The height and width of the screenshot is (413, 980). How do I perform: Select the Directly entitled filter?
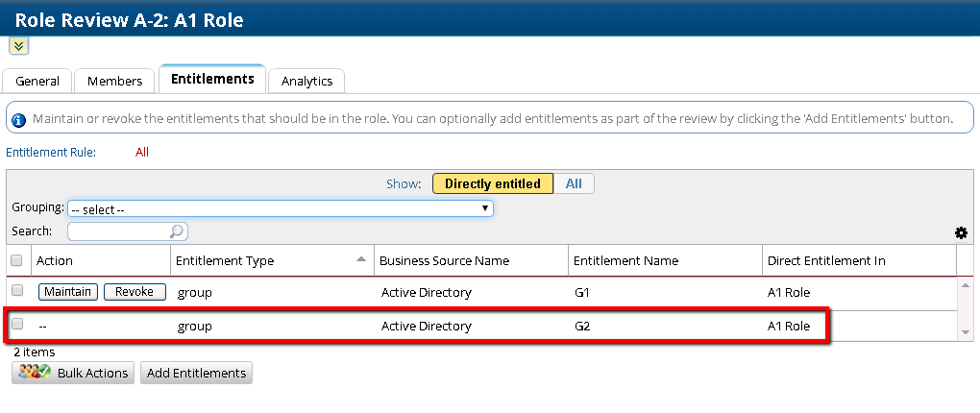click(492, 183)
